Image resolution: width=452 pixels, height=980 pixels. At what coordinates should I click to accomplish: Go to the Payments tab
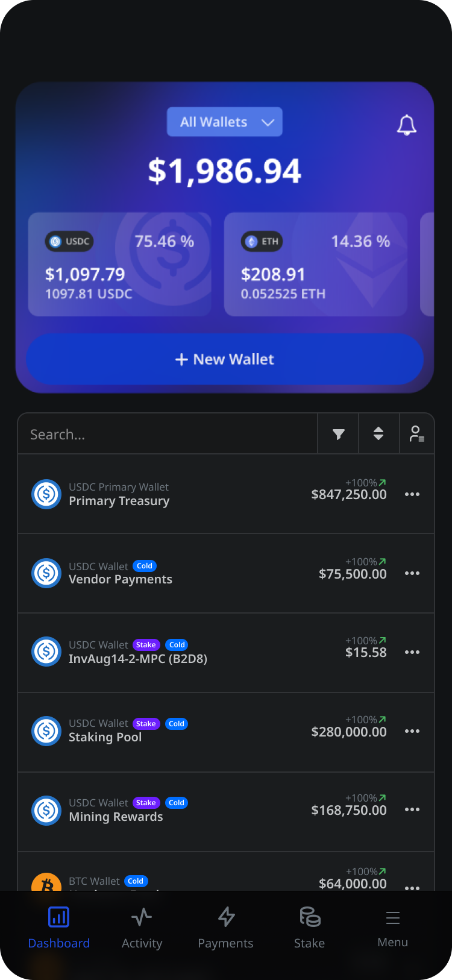(x=225, y=928)
